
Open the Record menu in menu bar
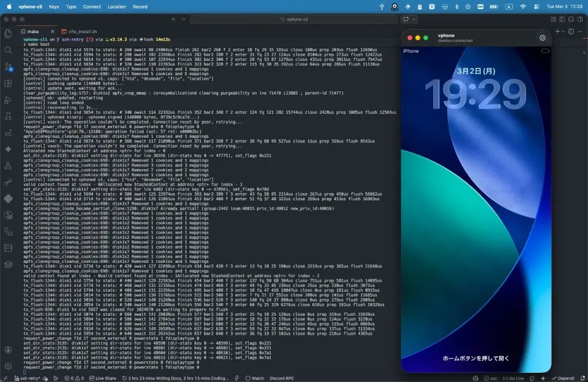(140, 7)
